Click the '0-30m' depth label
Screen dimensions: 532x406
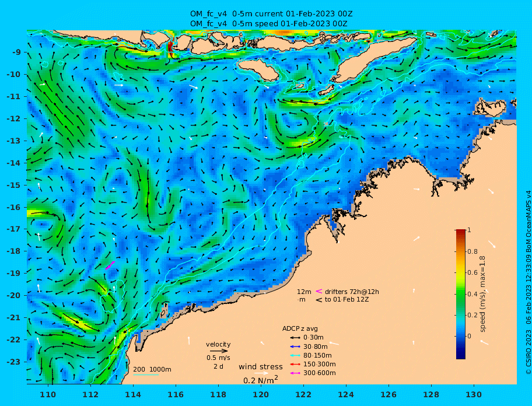coord(313,338)
